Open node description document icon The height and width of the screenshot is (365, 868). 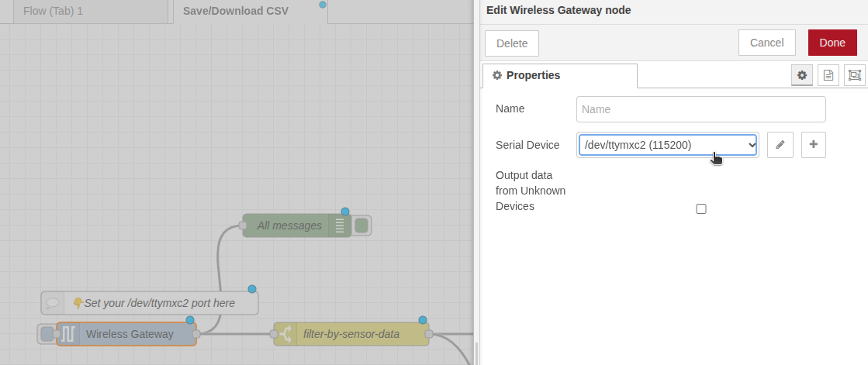tap(828, 75)
